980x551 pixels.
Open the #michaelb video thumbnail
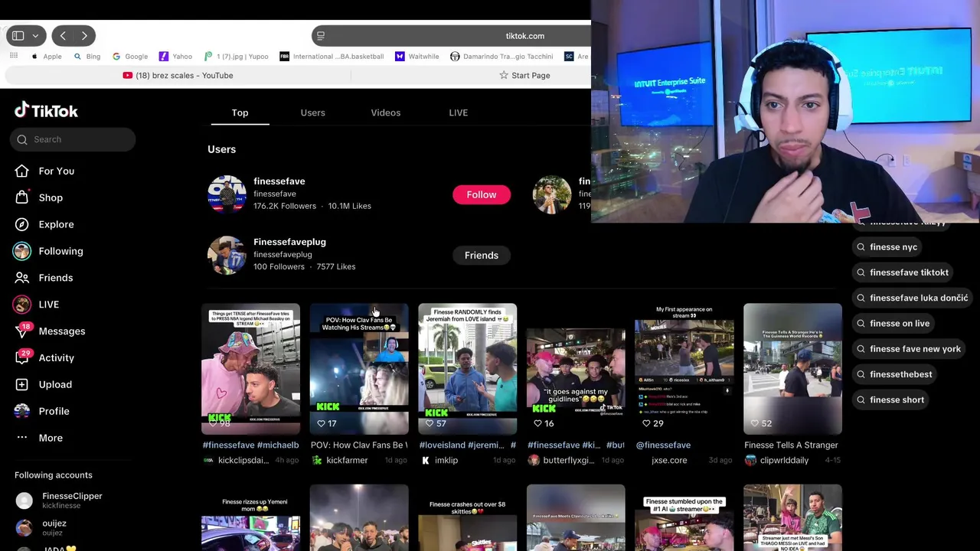pos(250,369)
